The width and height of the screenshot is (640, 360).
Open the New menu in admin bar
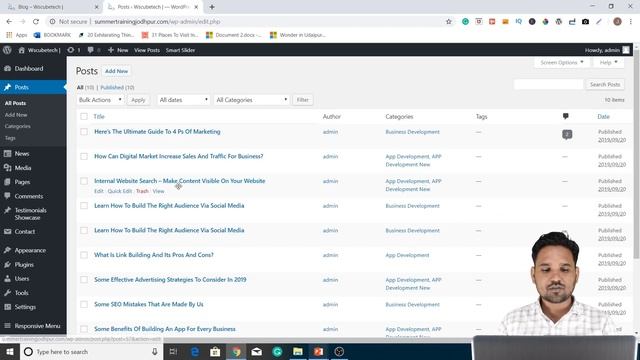pos(118,50)
